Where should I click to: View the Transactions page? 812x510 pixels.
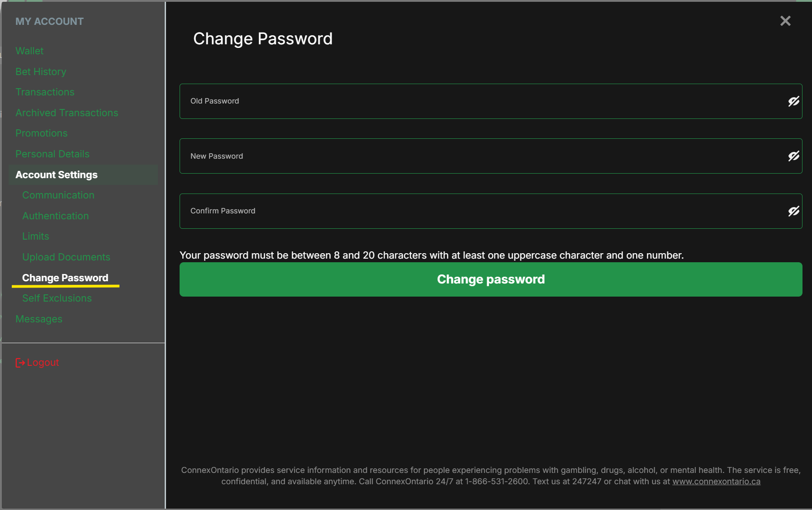(x=45, y=92)
